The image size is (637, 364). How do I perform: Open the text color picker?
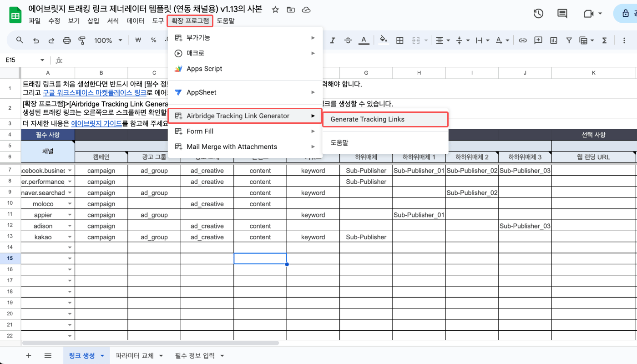[364, 40]
